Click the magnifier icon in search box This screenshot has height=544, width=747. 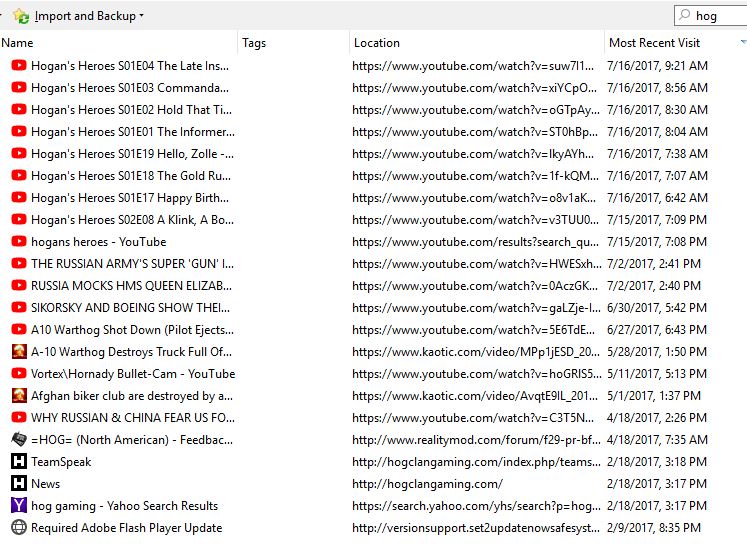click(x=685, y=15)
